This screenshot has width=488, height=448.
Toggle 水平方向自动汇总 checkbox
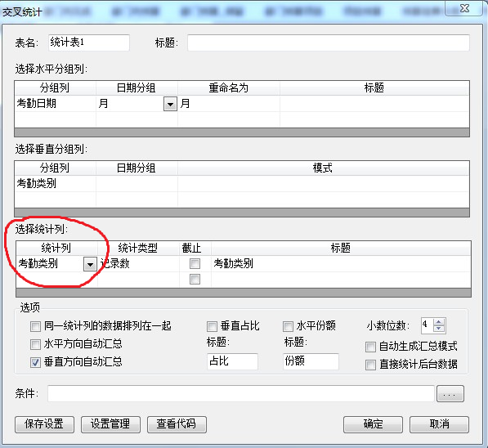coord(35,344)
